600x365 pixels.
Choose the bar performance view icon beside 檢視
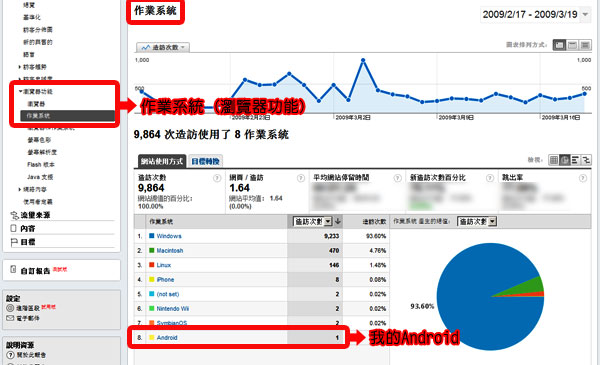pyautogui.click(x=575, y=160)
